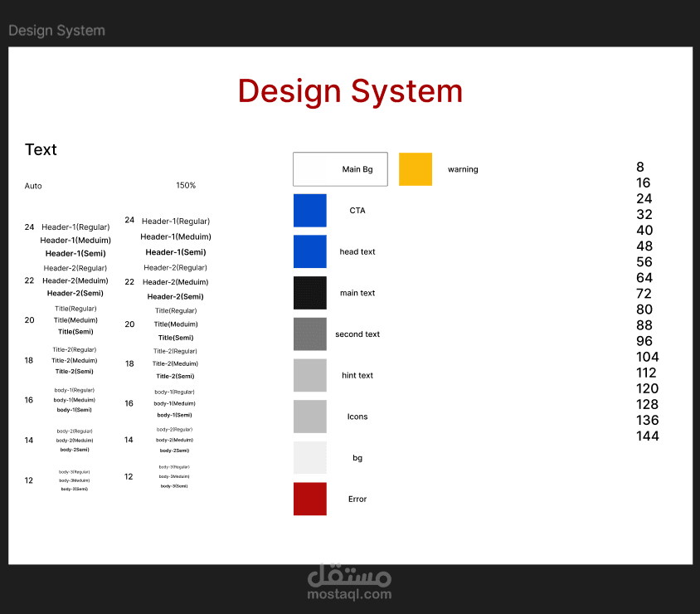Click the Error label
Screen dimensions: 700x614
pos(357,499)
